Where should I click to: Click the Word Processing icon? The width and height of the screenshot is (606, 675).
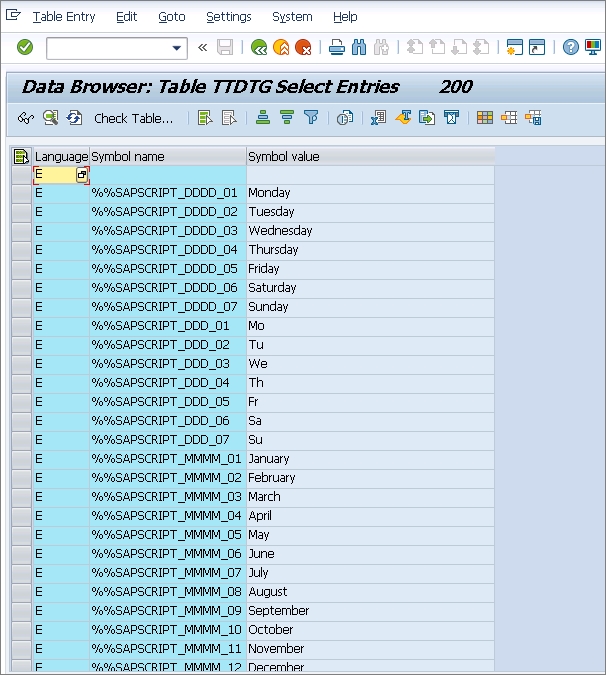click(403, 118)
